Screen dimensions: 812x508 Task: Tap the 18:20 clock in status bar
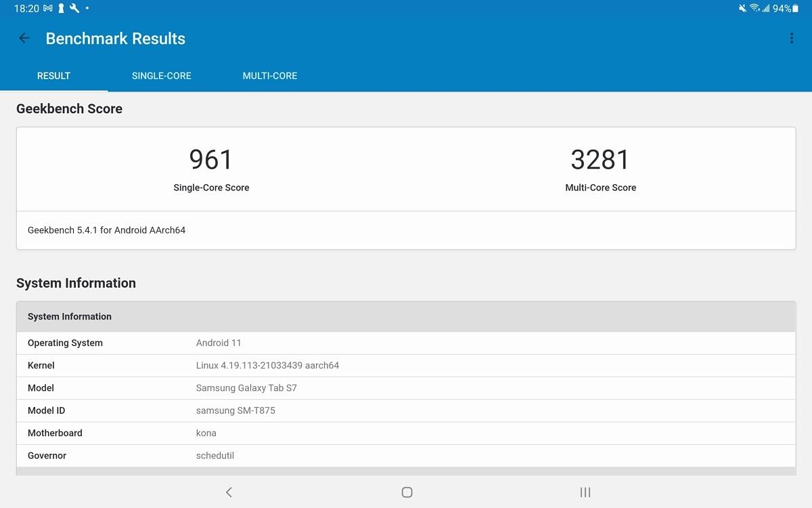[x=26, y=9]
